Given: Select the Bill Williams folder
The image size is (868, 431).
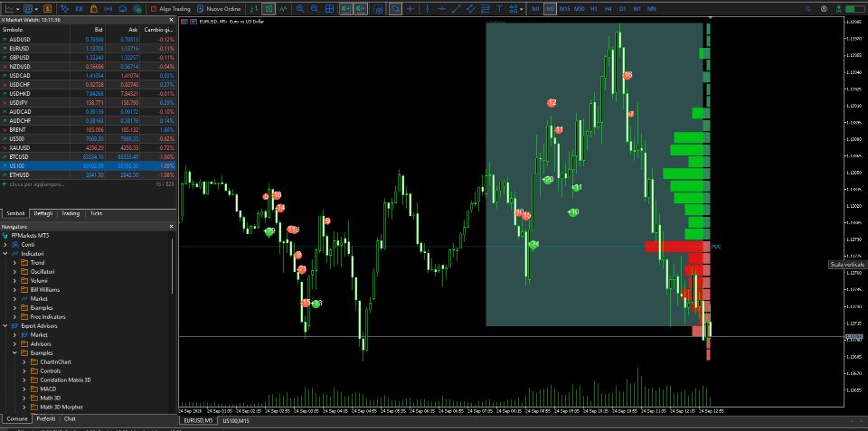Looking at the screenshot, I should [45, 290].
